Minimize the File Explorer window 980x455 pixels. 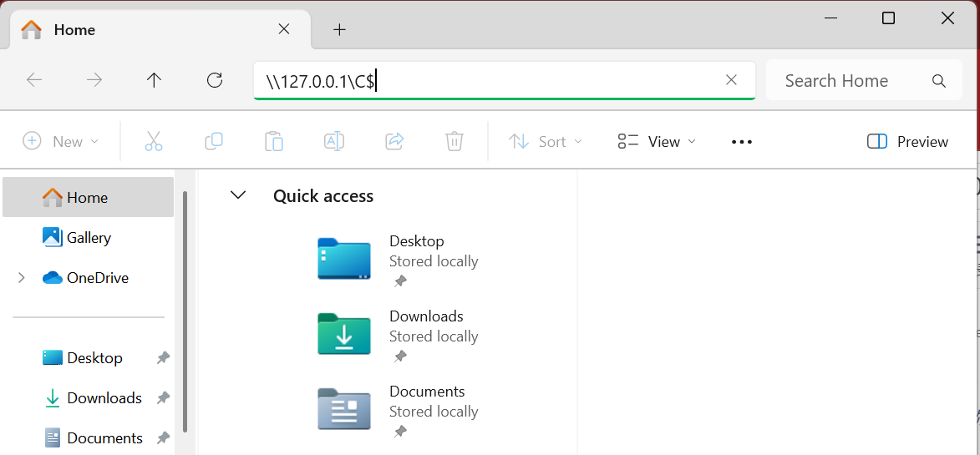(830, 18)
